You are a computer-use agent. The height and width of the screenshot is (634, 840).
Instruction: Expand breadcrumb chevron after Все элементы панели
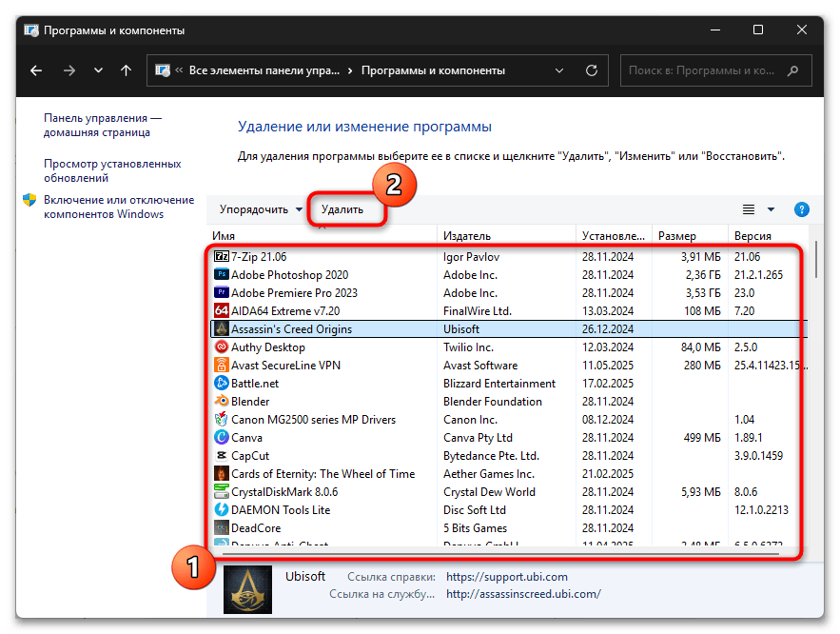(x=350, y=70)
